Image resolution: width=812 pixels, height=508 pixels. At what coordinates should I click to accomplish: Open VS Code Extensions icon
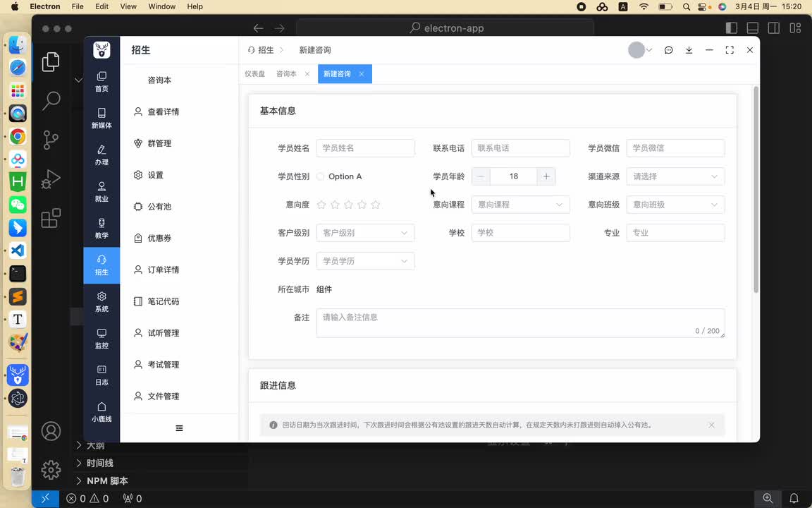pyautogui.click(x=51, y=218)
